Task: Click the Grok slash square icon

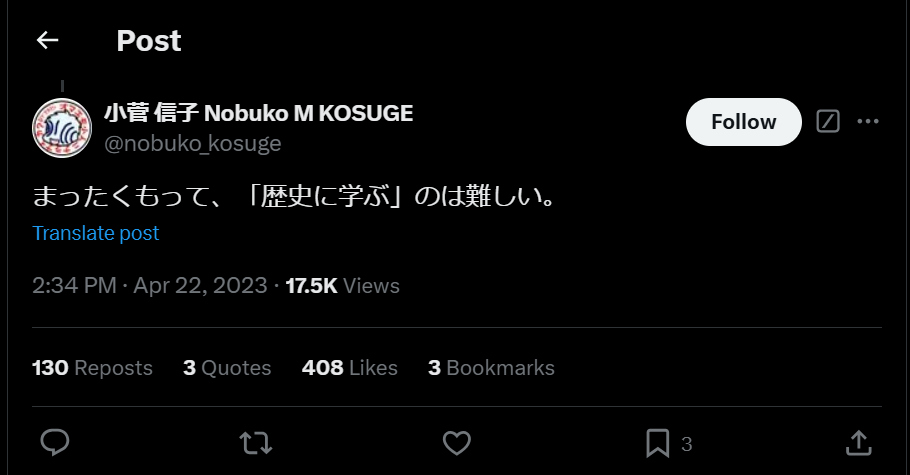Action: tap(828, 121)
